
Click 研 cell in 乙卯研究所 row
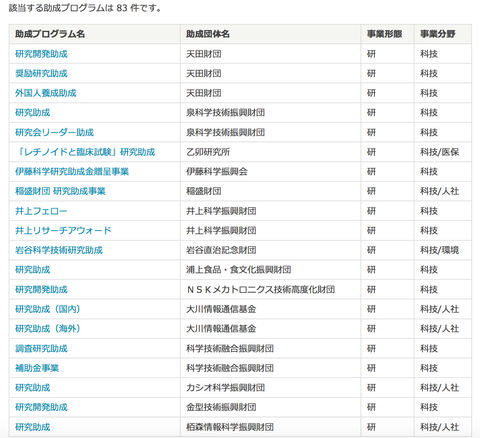coord(388,152)
